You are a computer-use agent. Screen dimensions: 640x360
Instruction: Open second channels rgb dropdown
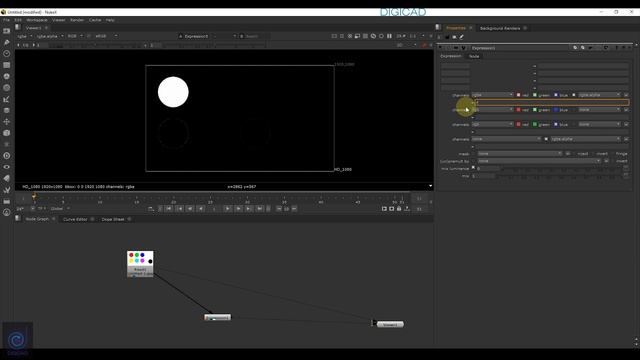pos(492,109)
